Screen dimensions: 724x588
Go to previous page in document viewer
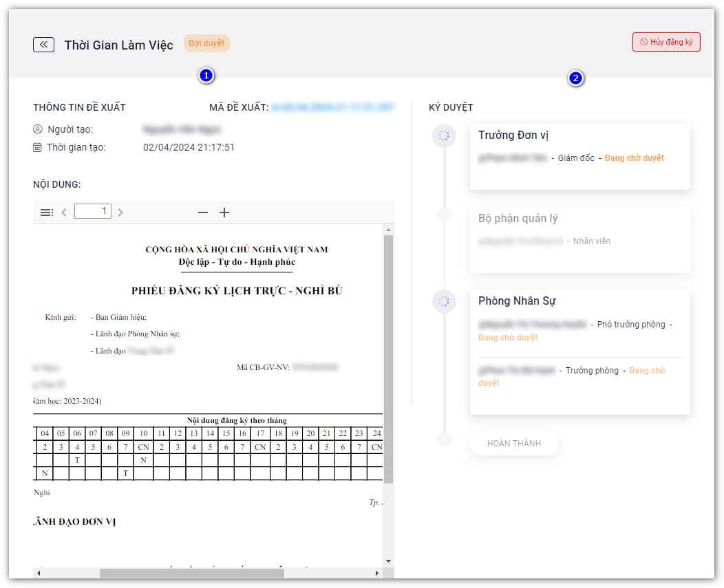click(x=64, y=213)
